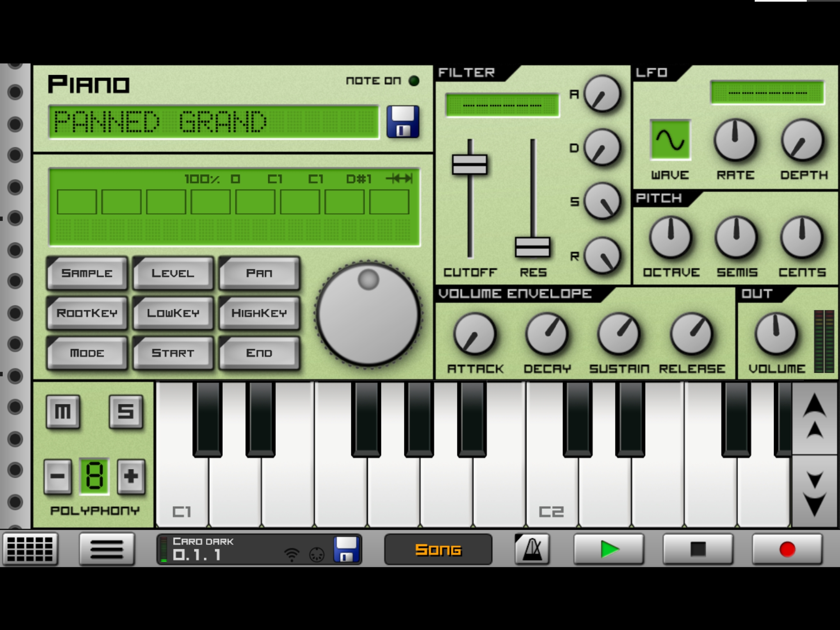Open the hamburger menu in bottom bar

click(107, 549)
